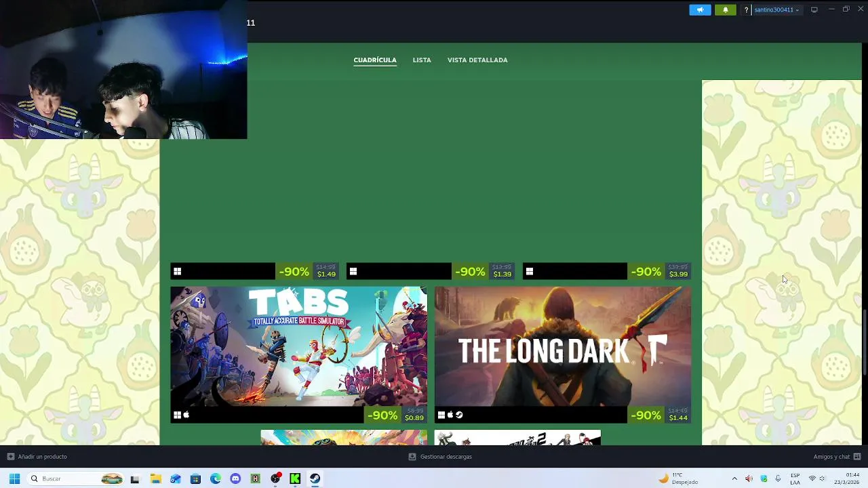Viewport: 868px width, 488px height.
Task: Click Windows platform icon on $1.39 game
Action: pyautogui.click(x=353, y=271)
